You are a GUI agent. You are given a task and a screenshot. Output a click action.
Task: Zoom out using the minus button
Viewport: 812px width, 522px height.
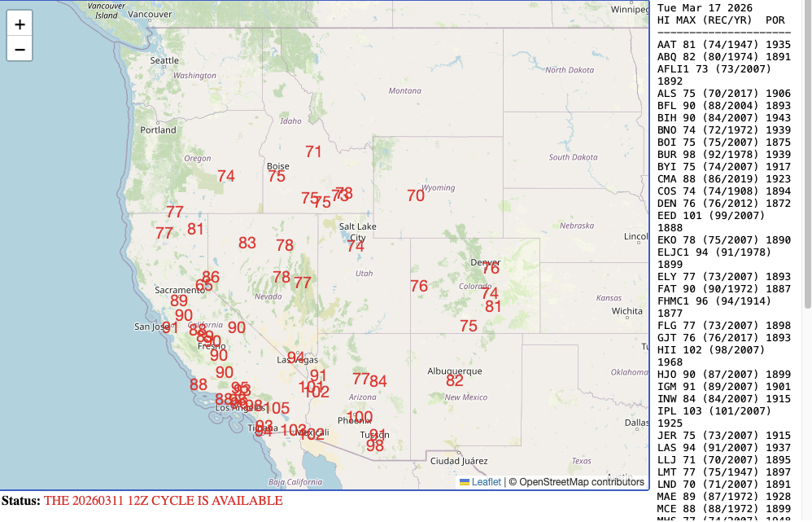[x=19, y=50]
